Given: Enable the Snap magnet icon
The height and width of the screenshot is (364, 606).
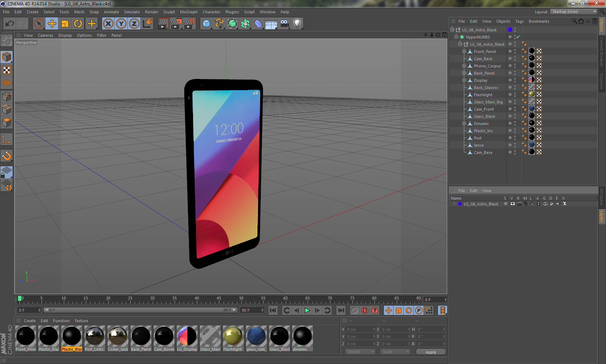Looking at the screenshot, I should [6, 156].
